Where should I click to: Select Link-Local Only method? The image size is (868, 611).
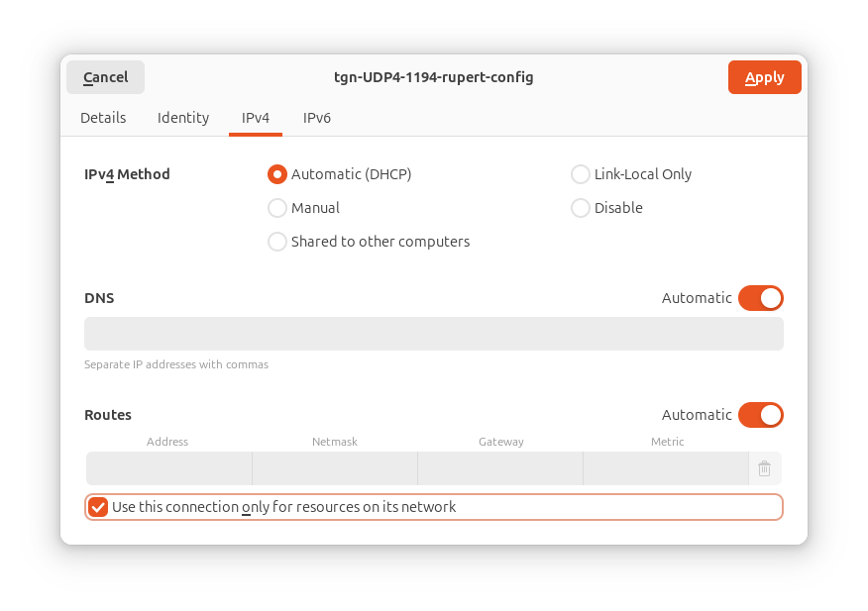(580, 174)
